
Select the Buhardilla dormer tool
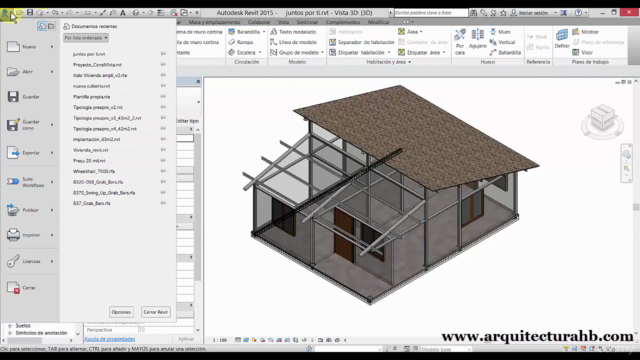[505, 52]
